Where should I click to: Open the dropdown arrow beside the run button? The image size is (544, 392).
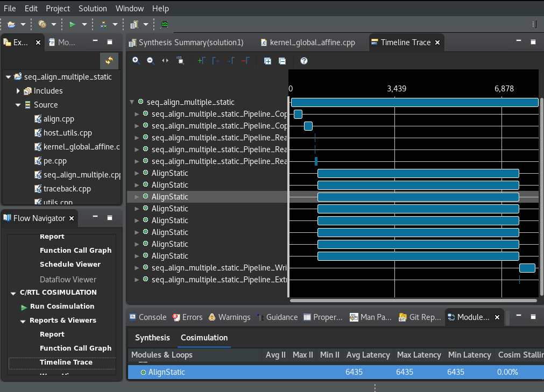pyautogui.click(x=84, y=24)
